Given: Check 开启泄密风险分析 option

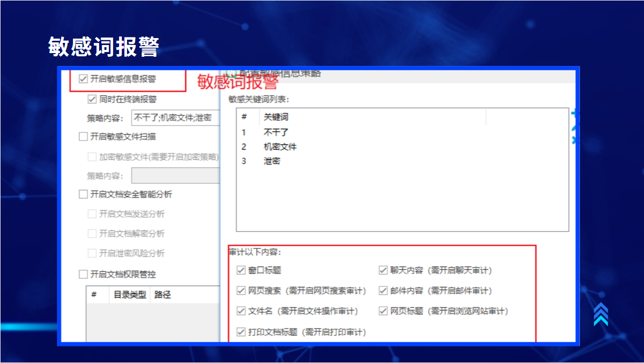Looking at the screenshot, I should point(92,253).
